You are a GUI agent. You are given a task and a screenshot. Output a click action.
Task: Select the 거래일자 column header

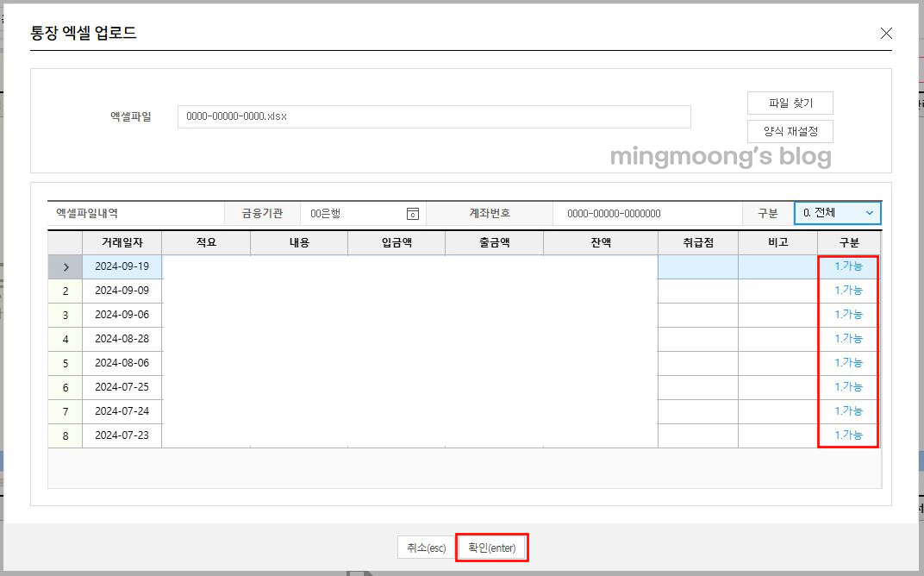coord(122,242)
